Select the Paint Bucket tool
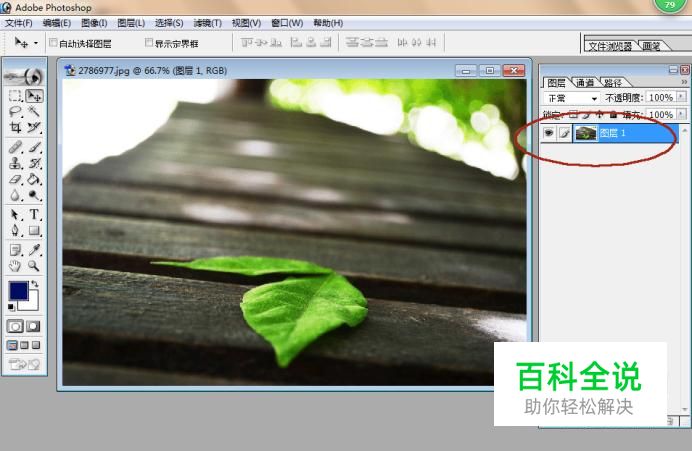The height and width of the screenshot is (451, 692). pos(34,179)
